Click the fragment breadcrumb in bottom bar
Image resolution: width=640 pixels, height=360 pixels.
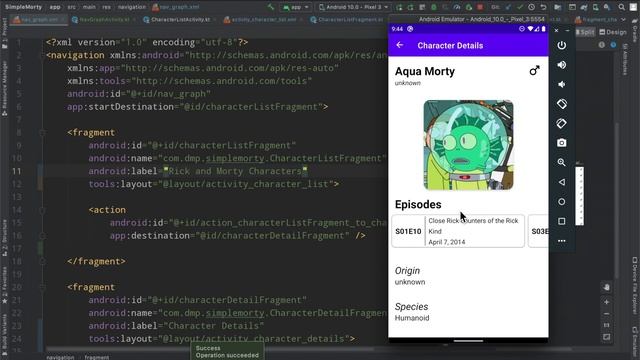click(97, 357)
